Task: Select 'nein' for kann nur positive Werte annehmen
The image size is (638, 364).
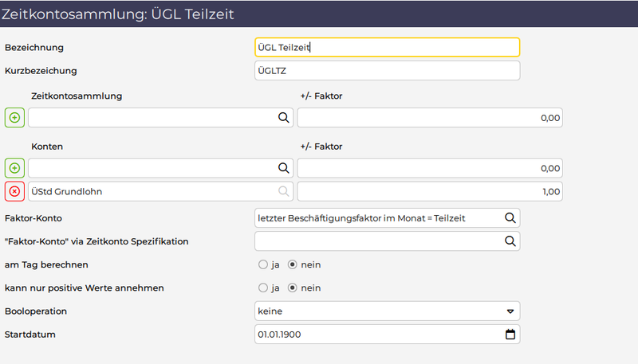Action: (x=292, y=288)
